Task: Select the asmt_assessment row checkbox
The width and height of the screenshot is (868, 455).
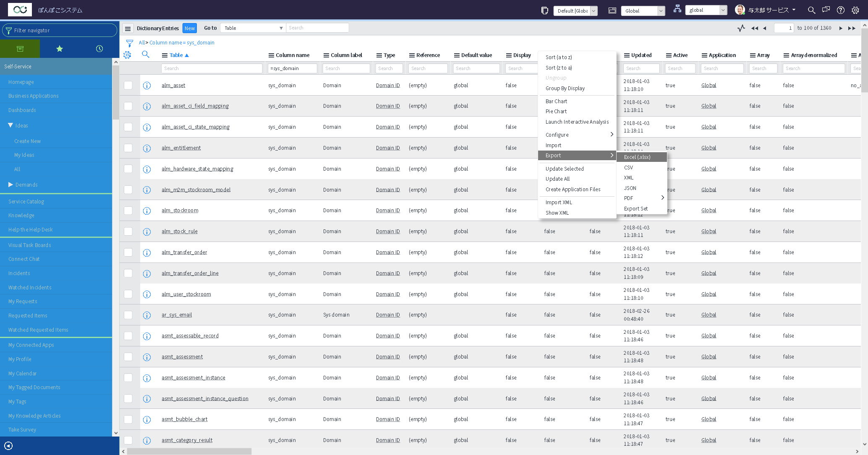Action: tap(128, 357)
